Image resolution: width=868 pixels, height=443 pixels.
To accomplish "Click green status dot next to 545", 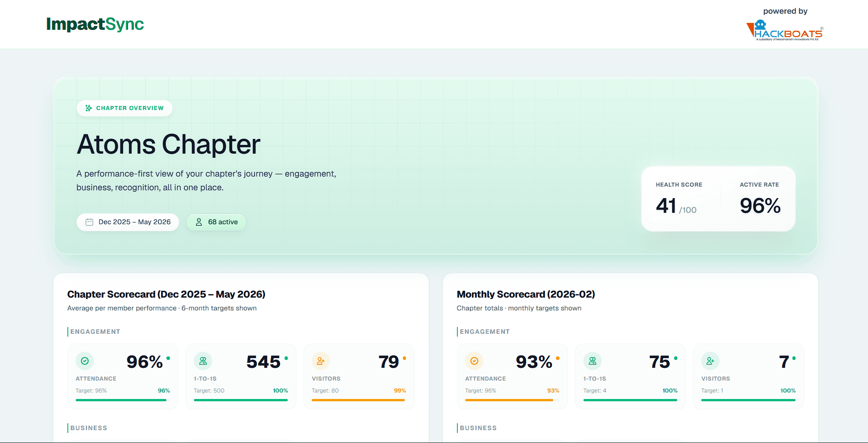I will pos(286,358).
